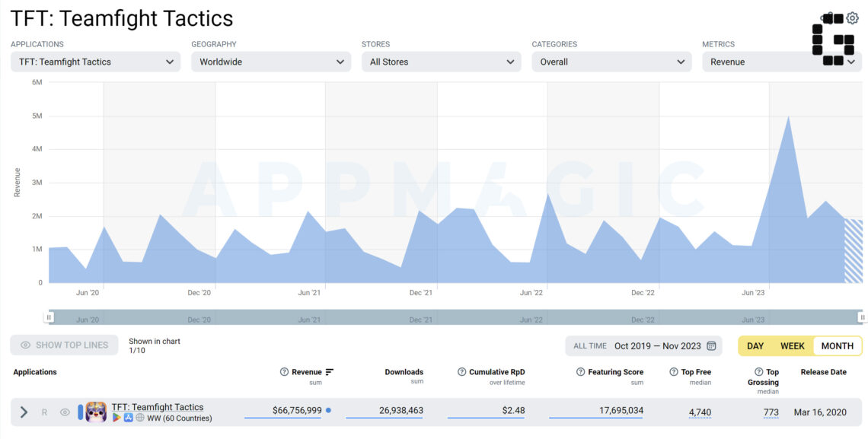Click the left handle of timeline range slider

[49, 317]
